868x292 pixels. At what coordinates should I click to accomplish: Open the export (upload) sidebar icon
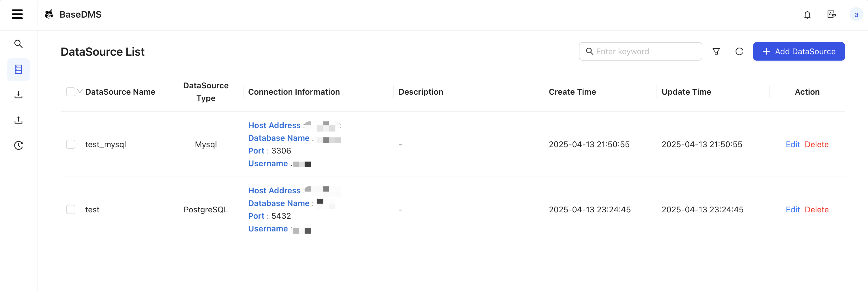coord(18,120)
